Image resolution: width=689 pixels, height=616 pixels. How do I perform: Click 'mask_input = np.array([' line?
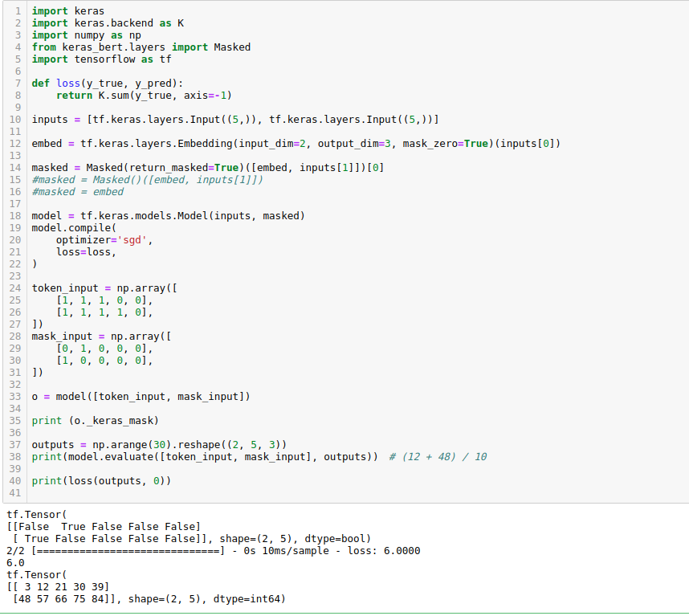click(101, 337)
